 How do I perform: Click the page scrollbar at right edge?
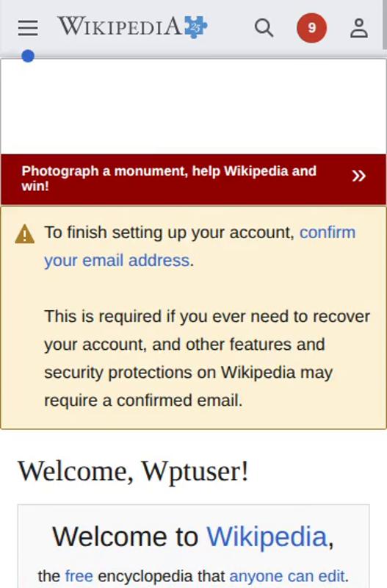coord(384,24)
